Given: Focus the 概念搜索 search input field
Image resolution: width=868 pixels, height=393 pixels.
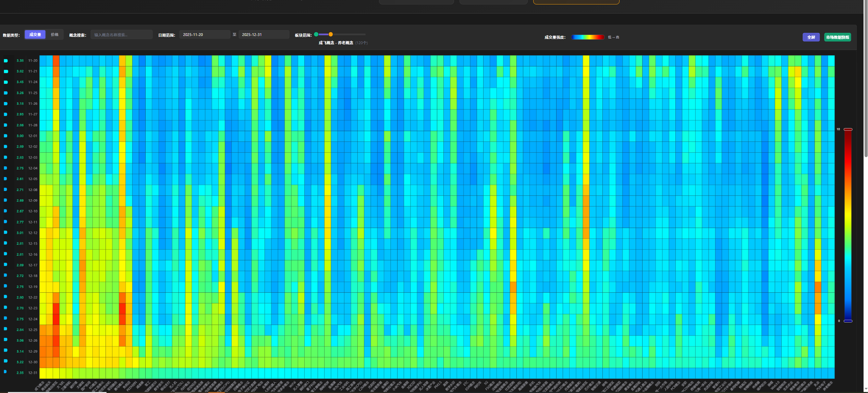Looking at the screenshot, I should coord(121,35).
